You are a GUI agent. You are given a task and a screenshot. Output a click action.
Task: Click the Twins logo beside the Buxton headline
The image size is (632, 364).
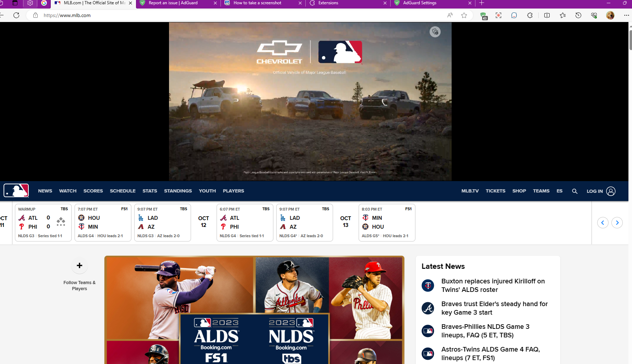427,286
